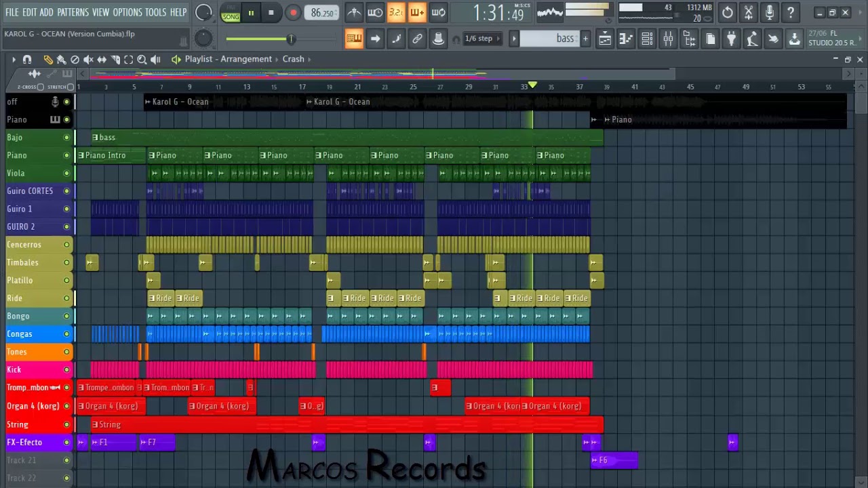The image size is (868, 488).
Task: Mute the Cencerros track
Action: coord(66,245)
